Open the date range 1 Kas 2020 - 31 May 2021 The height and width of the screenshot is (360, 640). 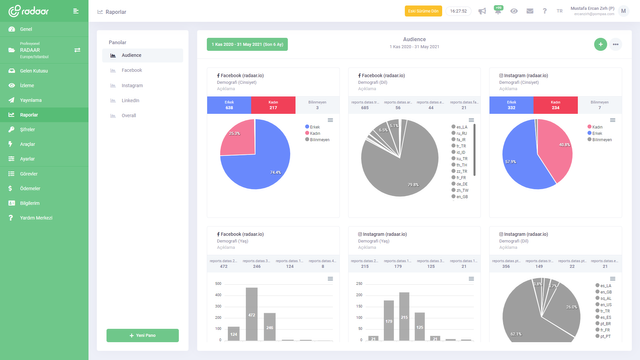point(247,44)
